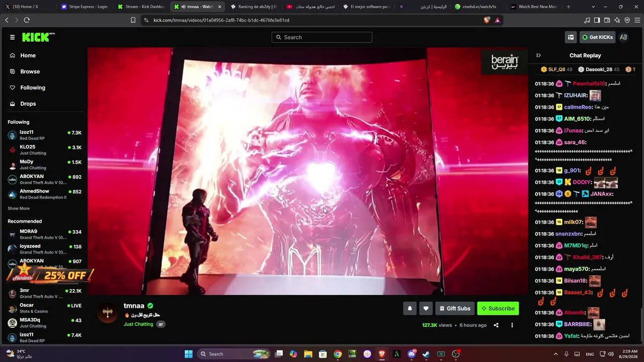
Task: Bookmark this page
Action: pyautogui.click(x=133, y=20)
